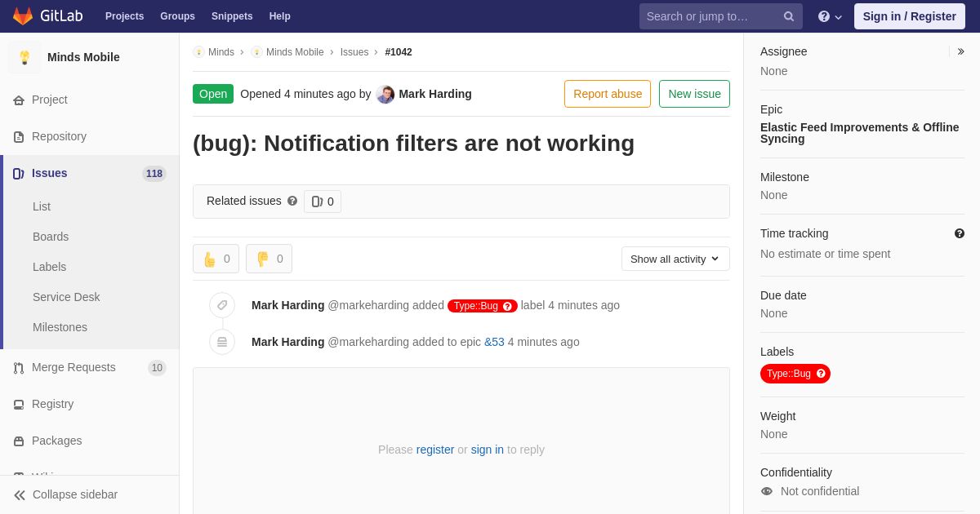Click the Report abuse button
980x514 pixels.
coord(608,94)
